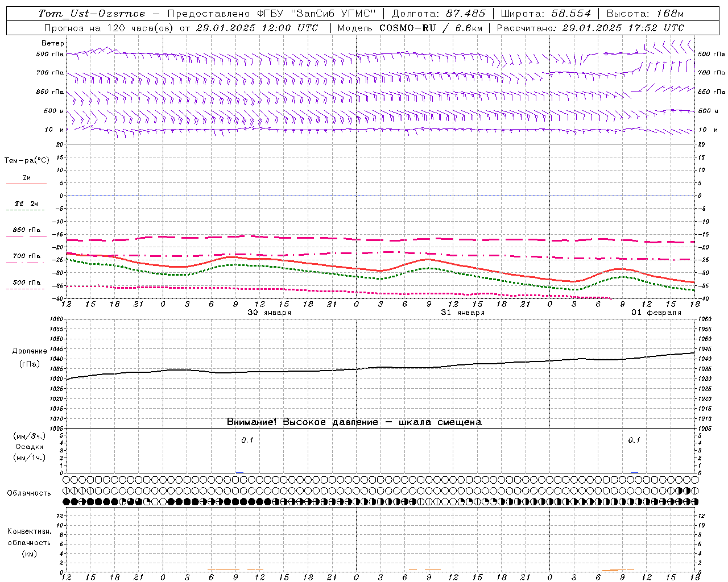Click the 'Осадки' precipitation label
Viewport: 728px width, 582px height.
30,447
